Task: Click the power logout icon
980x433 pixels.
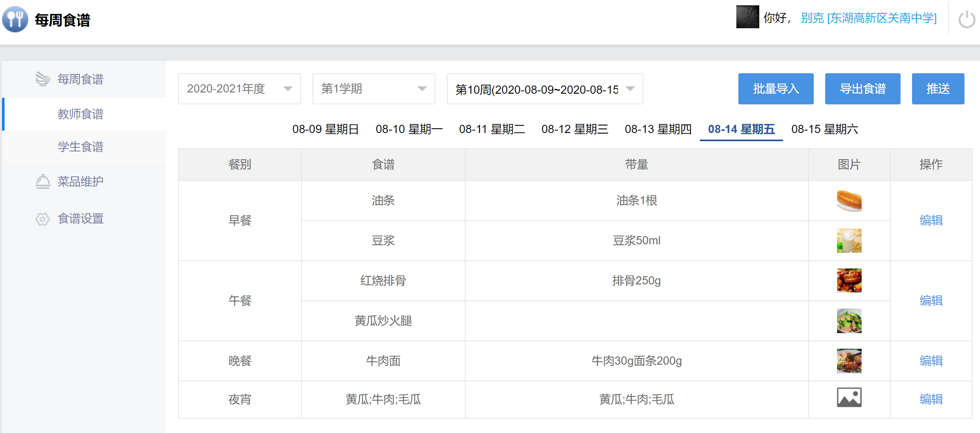Action: (966, 19)
